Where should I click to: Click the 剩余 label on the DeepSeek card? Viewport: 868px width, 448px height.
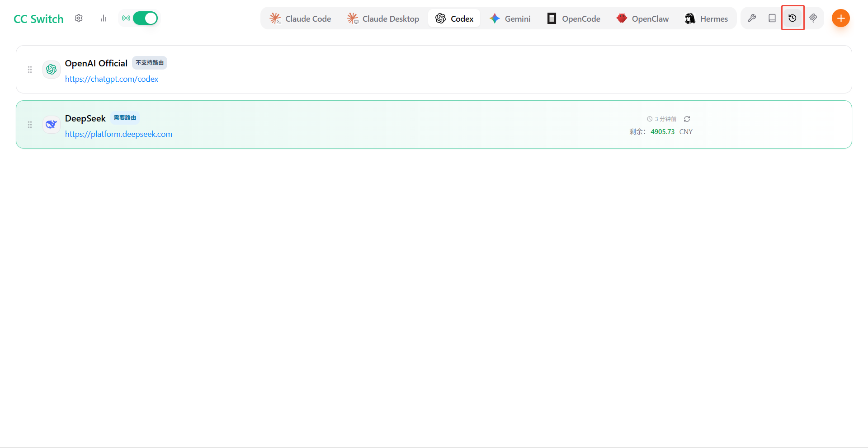[x=637, y=132]
